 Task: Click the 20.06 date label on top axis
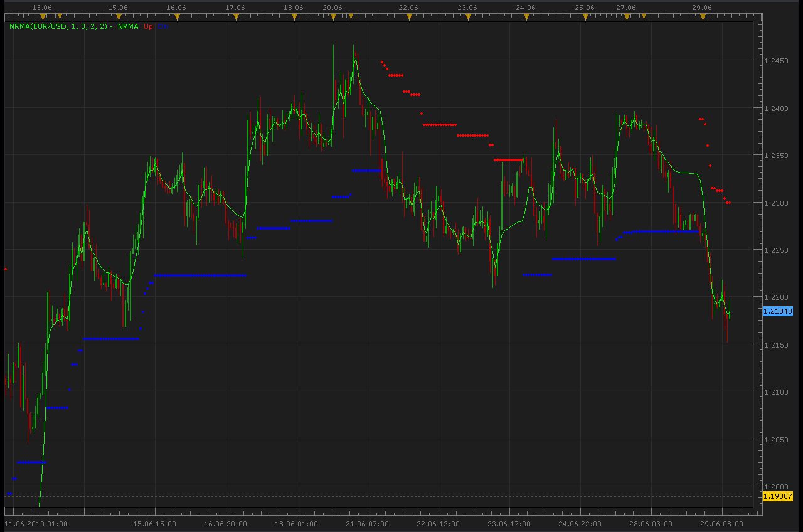(x=332, y=8)
